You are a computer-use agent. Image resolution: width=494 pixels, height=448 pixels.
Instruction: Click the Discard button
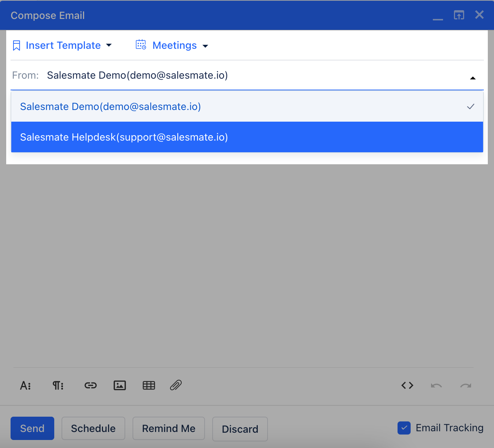tap(240, 429)
